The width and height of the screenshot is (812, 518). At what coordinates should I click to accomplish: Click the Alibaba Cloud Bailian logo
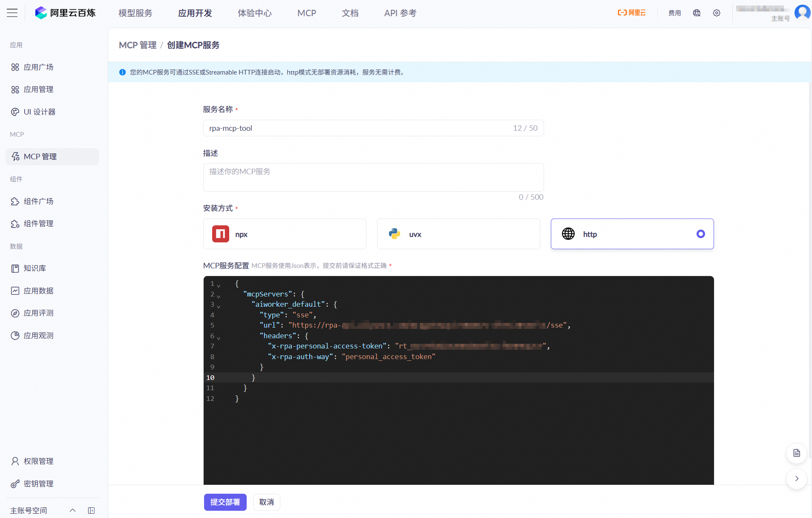click(65, 13)
